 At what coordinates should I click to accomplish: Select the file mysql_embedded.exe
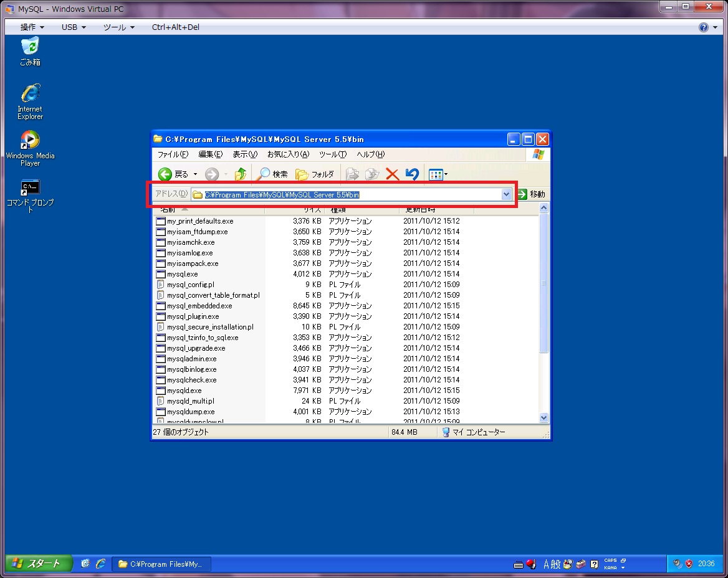[x=199, y=306]
